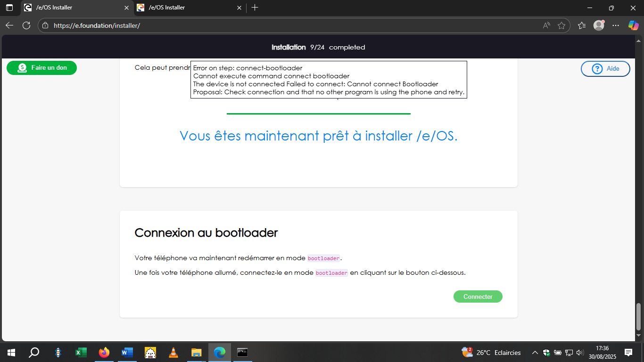Open the Settings and more ellipsis menu
The height and width of the screenshot is (362, 644).
tap(616, 25)
